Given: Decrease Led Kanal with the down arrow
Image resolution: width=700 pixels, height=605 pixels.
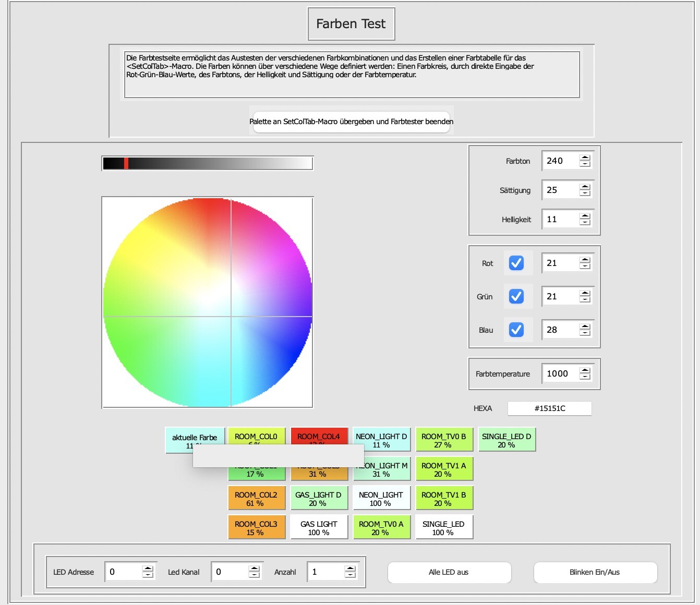Looking at the screenshot, I should click(x=255, y=575).
